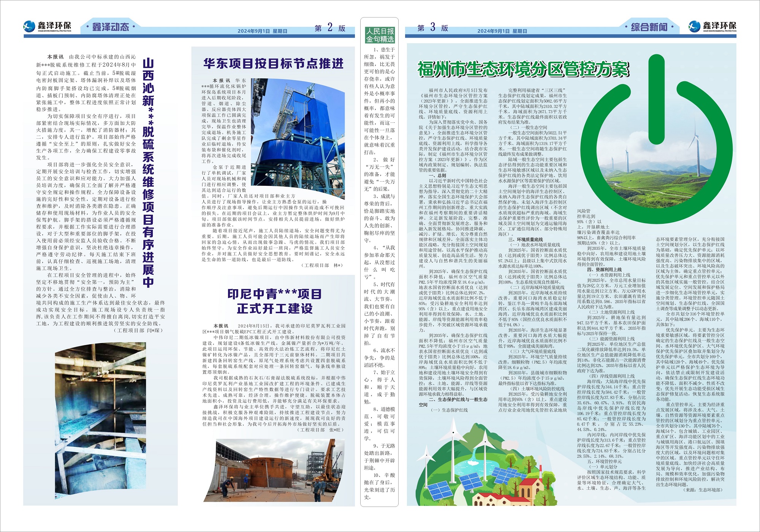Open the 华东项目按目标节点推进 headline

[x=273, y=63]
